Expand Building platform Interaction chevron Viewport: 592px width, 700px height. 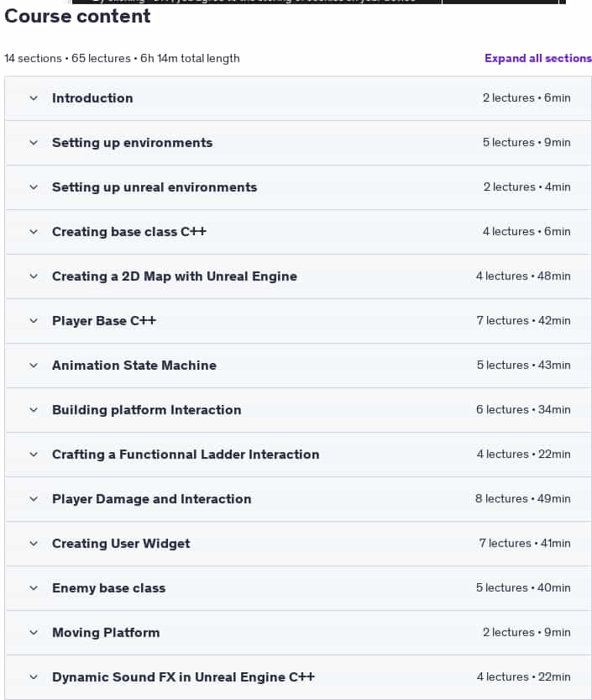pyautogui.click(x=34, y=410)
